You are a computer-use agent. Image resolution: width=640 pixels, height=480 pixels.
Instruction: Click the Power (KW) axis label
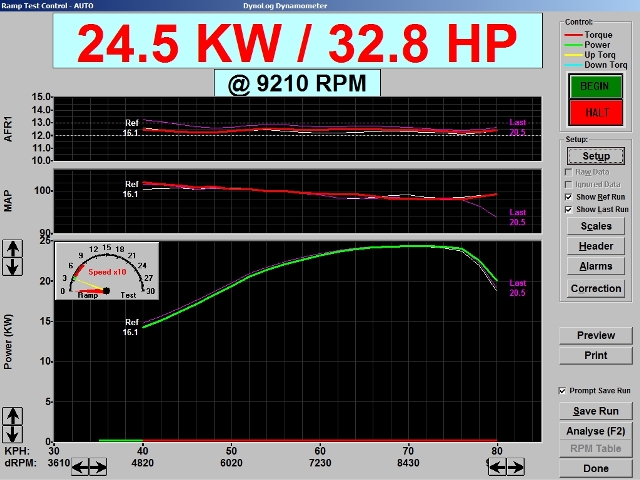point(8,342)
